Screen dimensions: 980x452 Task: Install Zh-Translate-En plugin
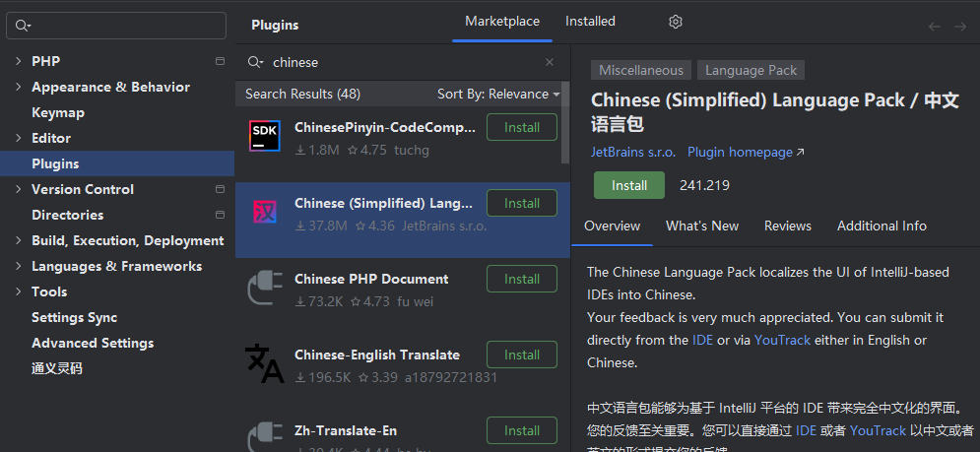522,430
